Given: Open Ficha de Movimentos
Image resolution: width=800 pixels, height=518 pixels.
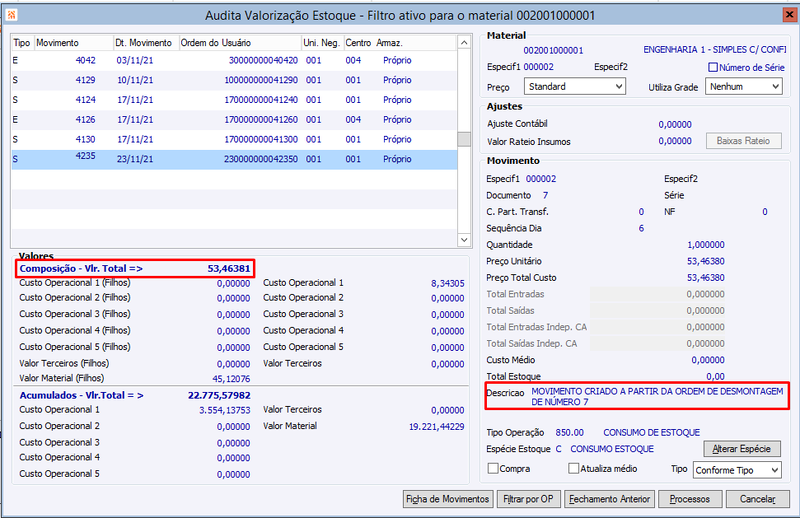Looking at the screenshot, I should pyautogui.click(x=447, y=499).
